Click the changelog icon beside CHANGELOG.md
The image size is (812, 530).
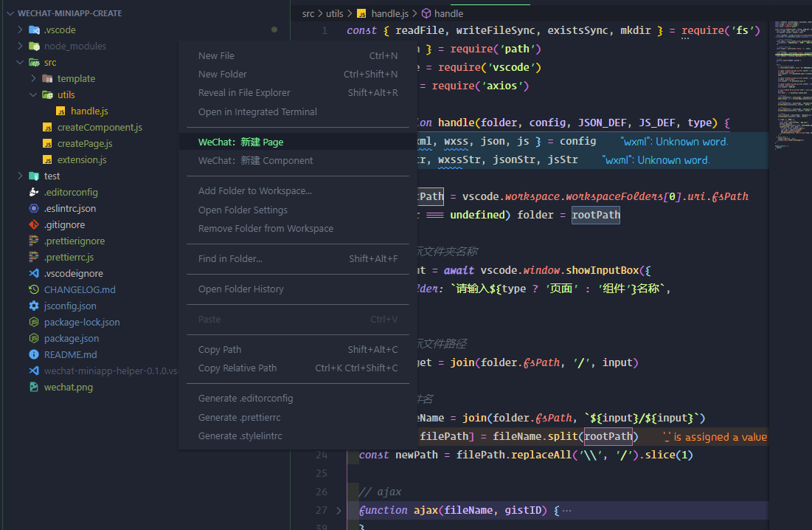pyautogui.click(x=34, y=289)
